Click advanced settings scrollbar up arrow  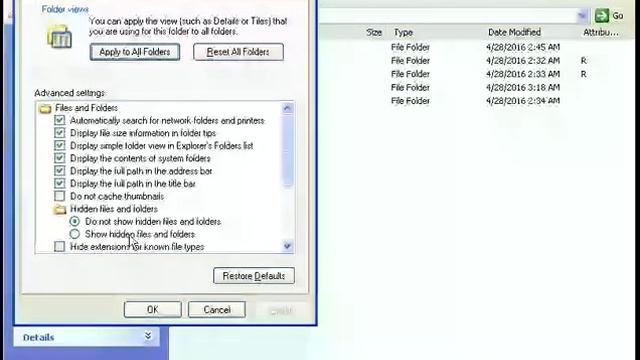287,108
